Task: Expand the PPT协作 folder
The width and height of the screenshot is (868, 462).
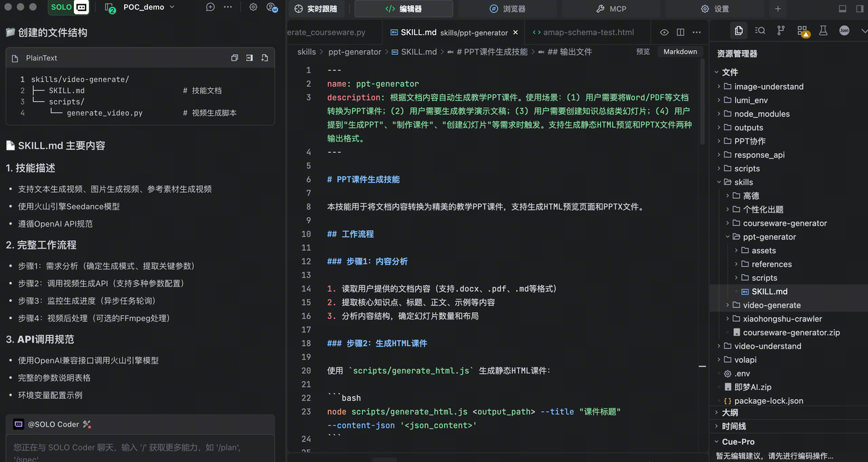Action: click(789, 141)
